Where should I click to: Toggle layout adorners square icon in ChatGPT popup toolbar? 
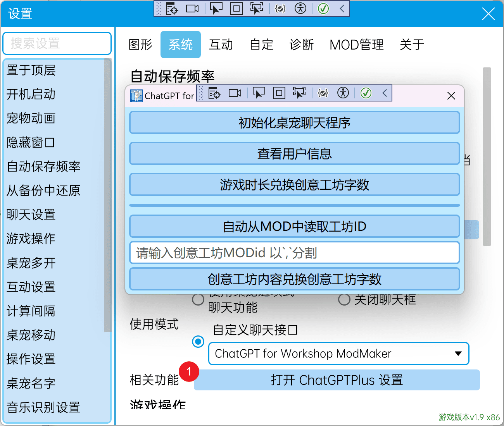[279, 93]
